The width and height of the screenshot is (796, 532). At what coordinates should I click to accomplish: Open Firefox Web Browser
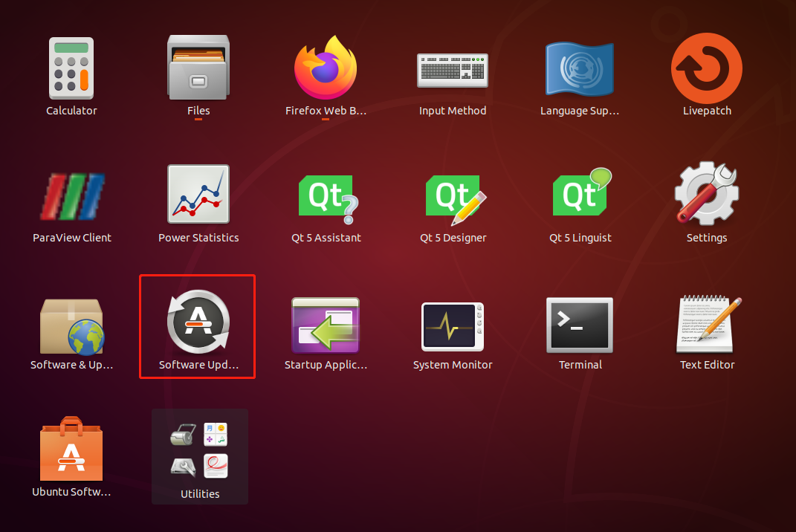[x=326, y=68]
